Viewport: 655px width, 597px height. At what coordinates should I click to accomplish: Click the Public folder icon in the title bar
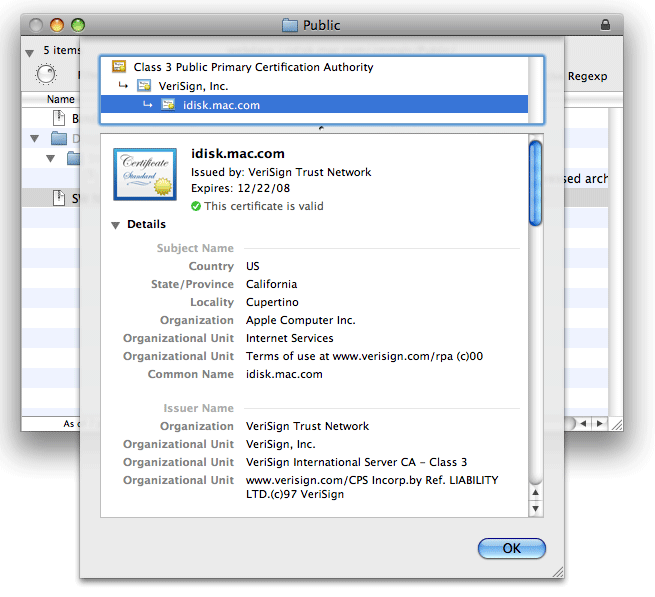[x=290, y=25]
